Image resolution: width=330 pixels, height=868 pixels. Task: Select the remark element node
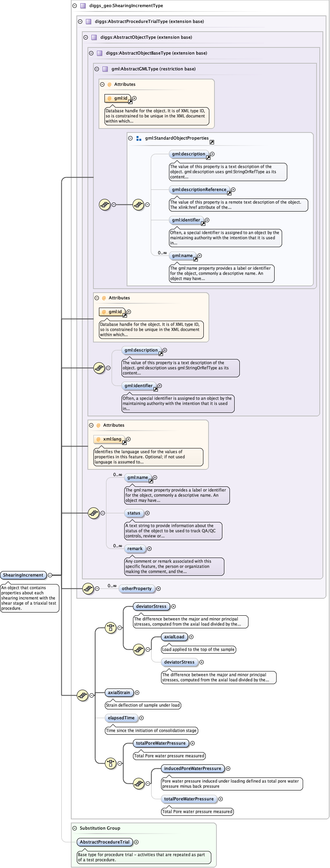(x=135, y=548)
